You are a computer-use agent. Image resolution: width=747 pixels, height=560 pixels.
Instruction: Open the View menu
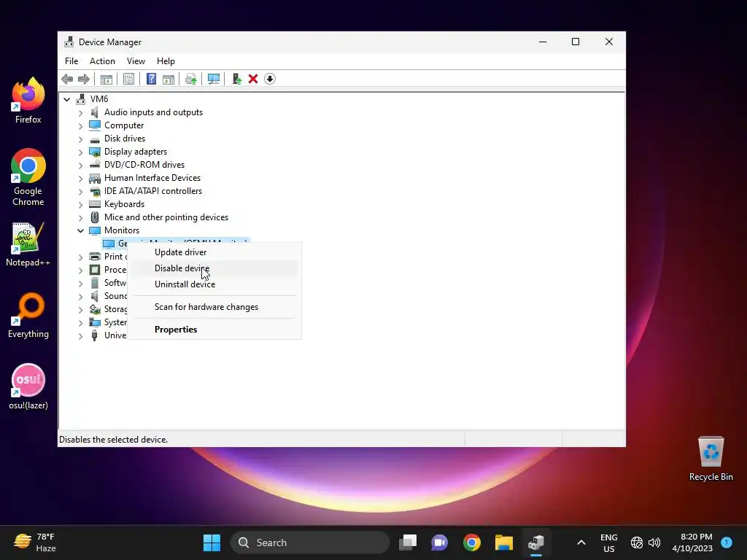point(136,61)
